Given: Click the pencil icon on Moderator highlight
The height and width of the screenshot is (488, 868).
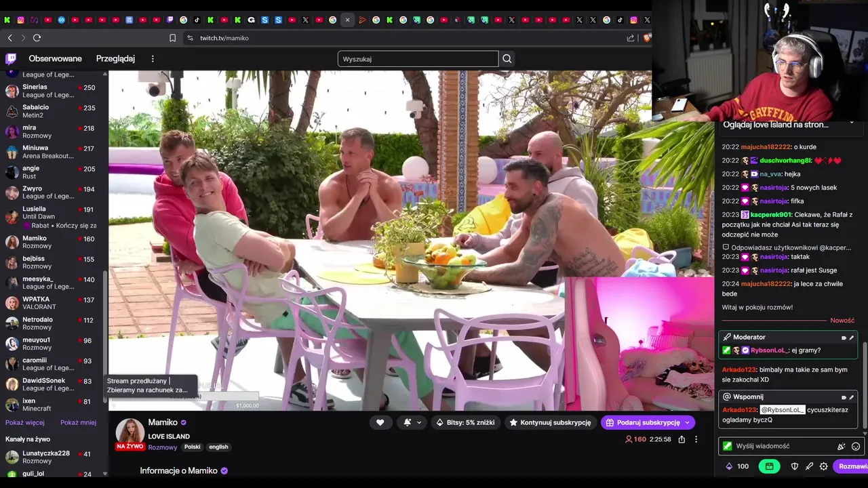Looking at the screenshot, I should tap(852, 338).
